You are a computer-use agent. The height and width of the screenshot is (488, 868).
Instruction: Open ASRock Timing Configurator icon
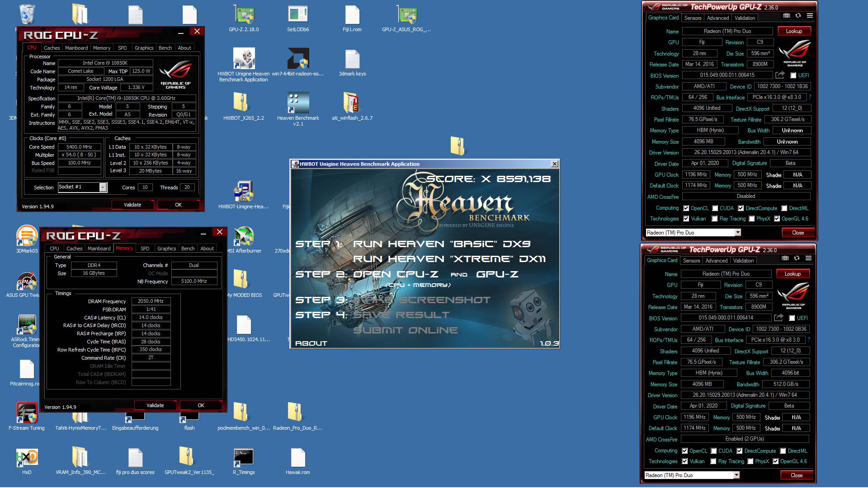pyautogui.click(x=27, y=324)
